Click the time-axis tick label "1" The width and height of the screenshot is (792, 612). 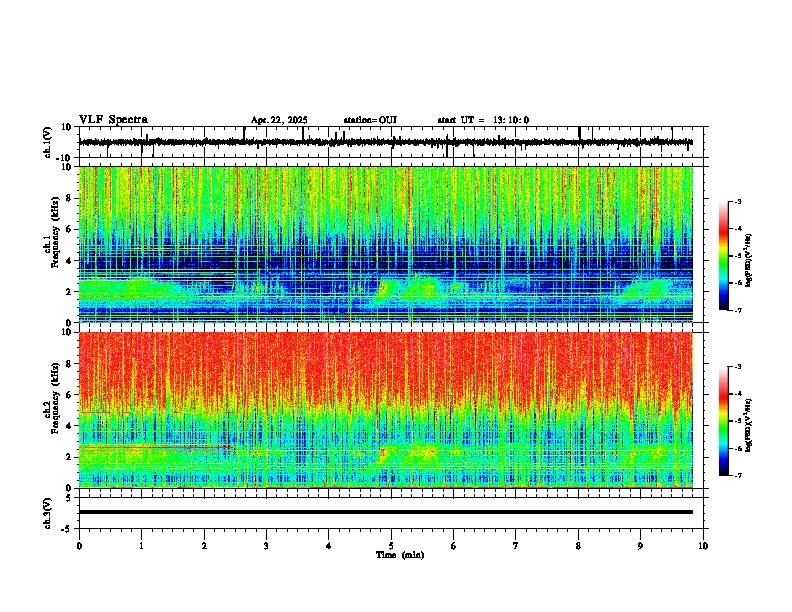pos(141,546)
